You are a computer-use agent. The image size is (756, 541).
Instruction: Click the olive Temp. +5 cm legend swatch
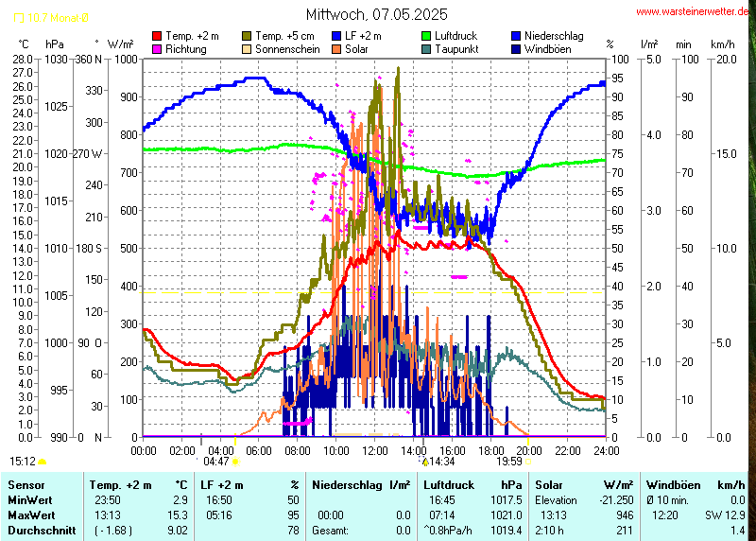coord(247,36)
